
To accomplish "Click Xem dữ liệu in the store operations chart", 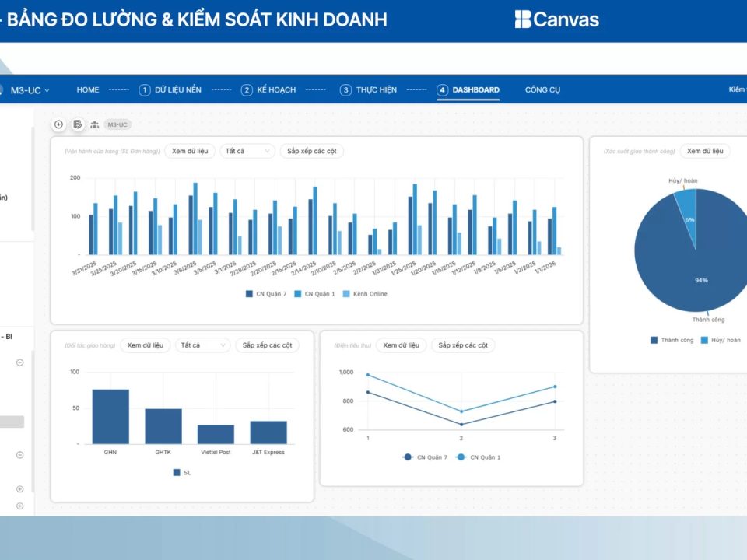I will [x=190, y=151].
